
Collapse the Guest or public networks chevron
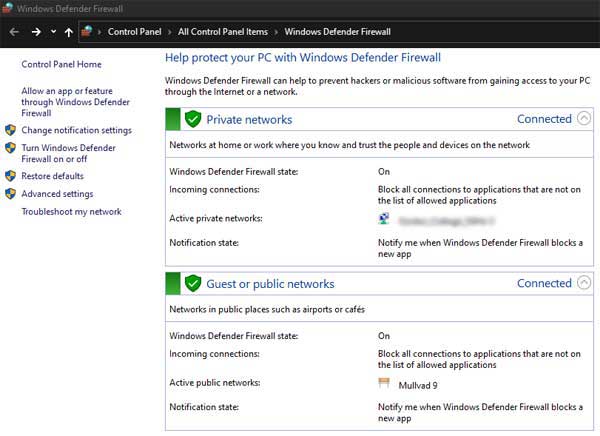coord(584,283)
